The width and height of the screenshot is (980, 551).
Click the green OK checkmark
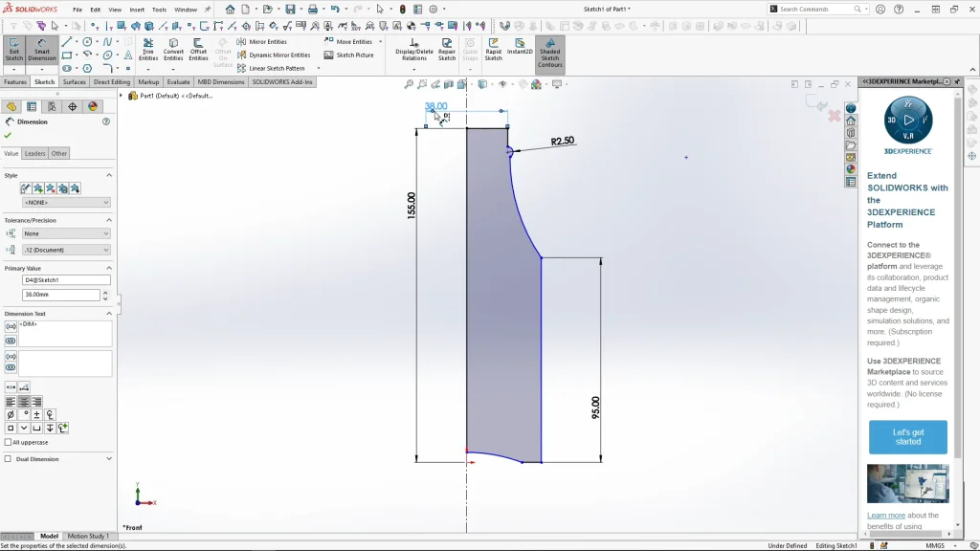(9, 136)
